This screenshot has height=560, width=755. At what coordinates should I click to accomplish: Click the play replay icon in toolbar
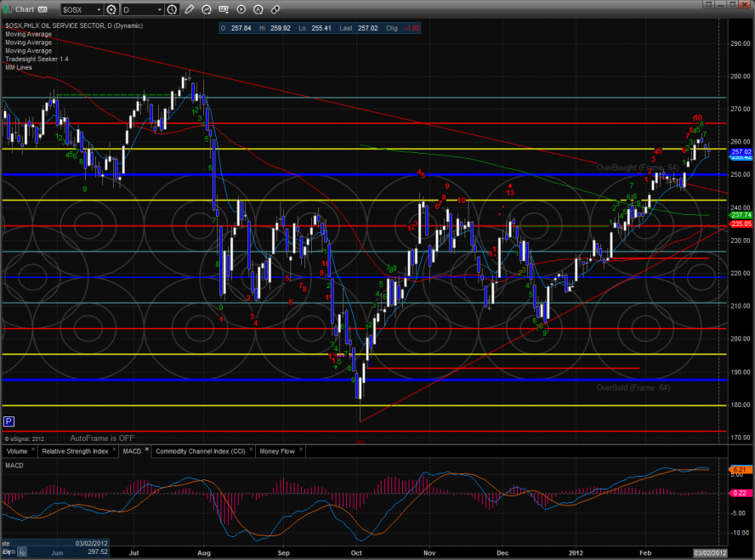coord(241,9)
